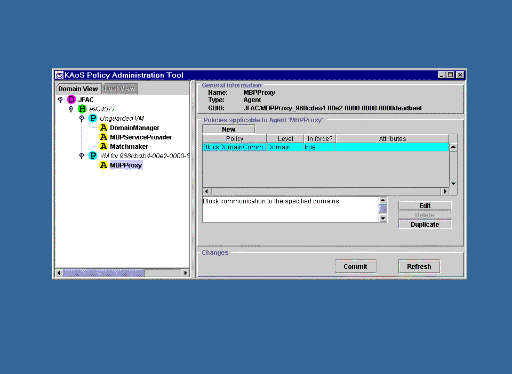Collapse the host node expander handle
Viewport: 512px width, 374px height.
pyautogui.click(x=71, y=109)
